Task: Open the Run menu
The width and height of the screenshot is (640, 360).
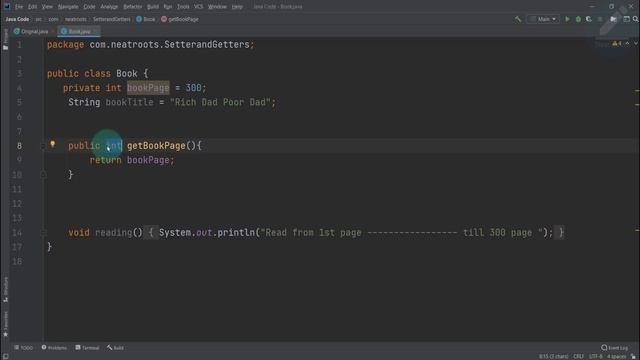Action: (168, 7)
